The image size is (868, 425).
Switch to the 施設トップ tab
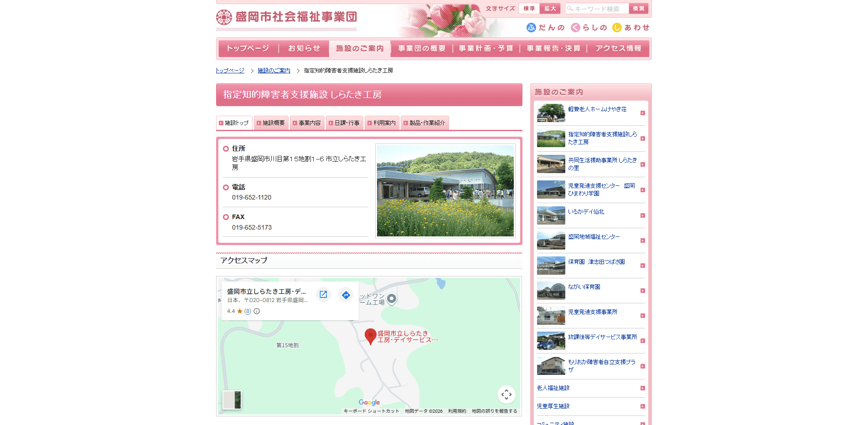(x=234, y=123)
